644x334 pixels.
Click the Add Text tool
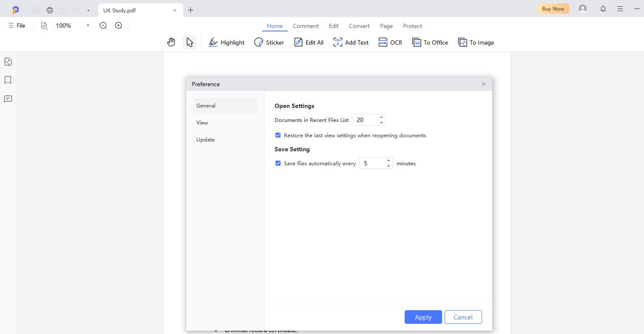coord(351,42)
